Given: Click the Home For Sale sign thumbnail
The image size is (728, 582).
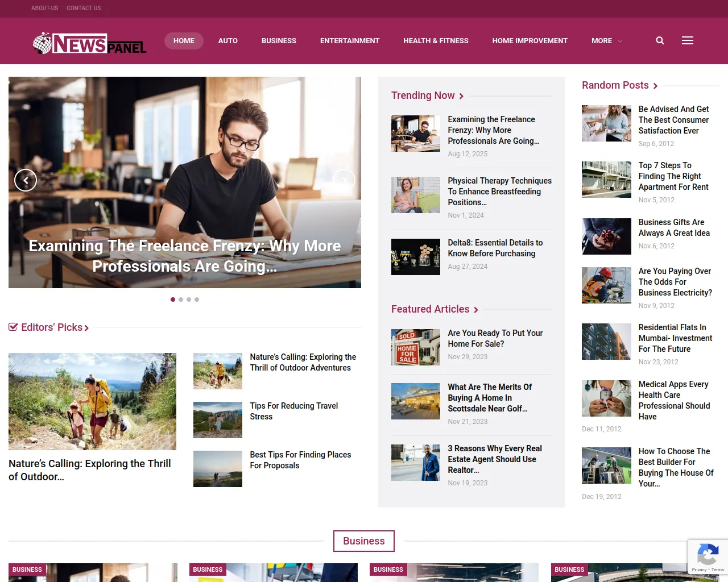Looking at the screenshot, I should click(416, 347).
